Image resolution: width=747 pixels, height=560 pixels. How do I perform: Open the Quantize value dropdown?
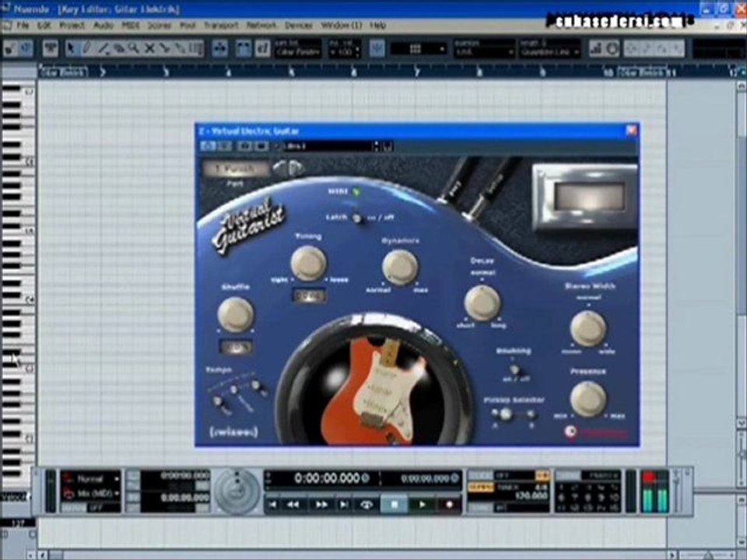tap(483, 52)
